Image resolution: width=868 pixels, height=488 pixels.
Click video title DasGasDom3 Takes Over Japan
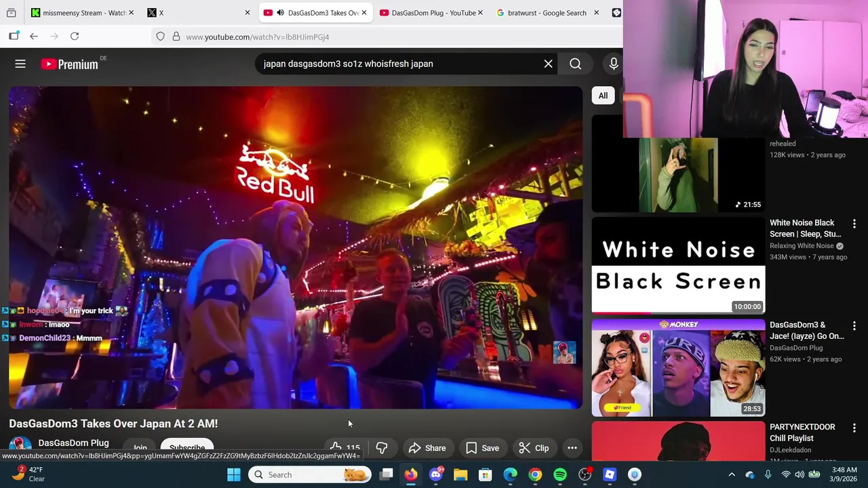113,424
